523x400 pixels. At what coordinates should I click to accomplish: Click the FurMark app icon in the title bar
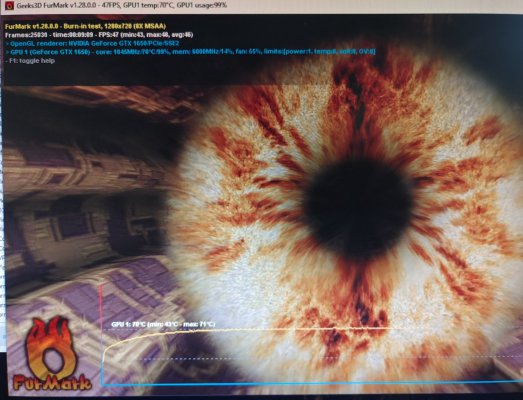click(x=10, y=5)
